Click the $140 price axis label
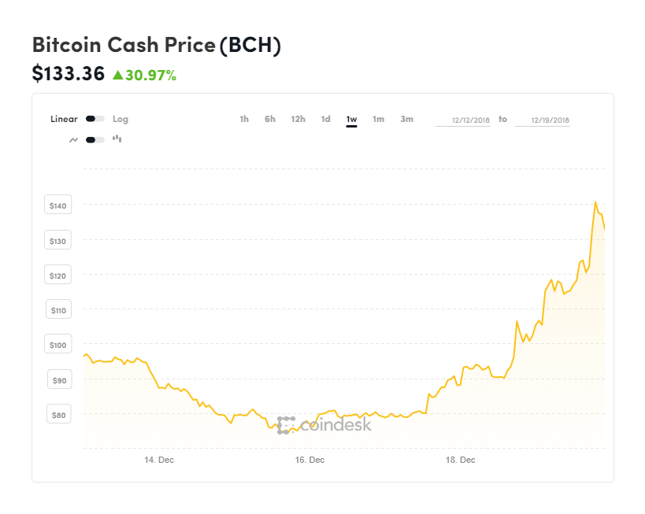 pyautogui.click(x=58, y=205)
